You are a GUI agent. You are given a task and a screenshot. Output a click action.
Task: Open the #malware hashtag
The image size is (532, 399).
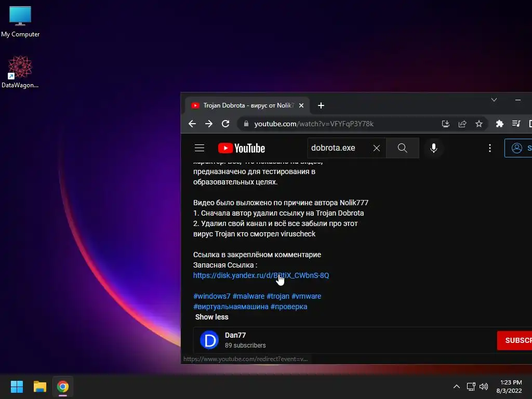click(248, 296)
